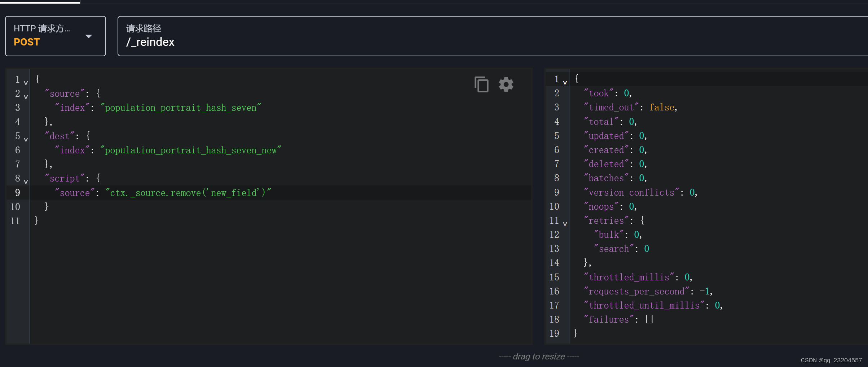Click the source index population_portrait_hash_seven value
The image size is (868, 367).
[x=181, y=108]
